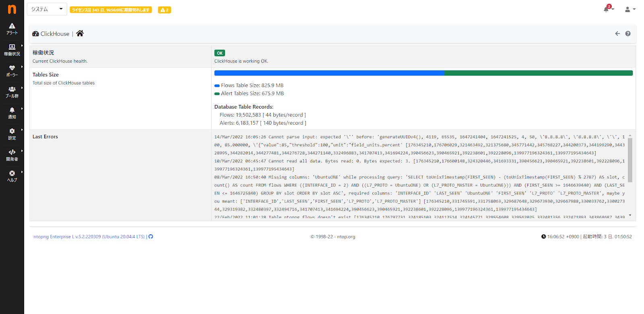Open the ヘルプ lifebuoy sidebar icon
Image resolution: width=644 pixels, height=314 pixels.
(x=12, y=173)
